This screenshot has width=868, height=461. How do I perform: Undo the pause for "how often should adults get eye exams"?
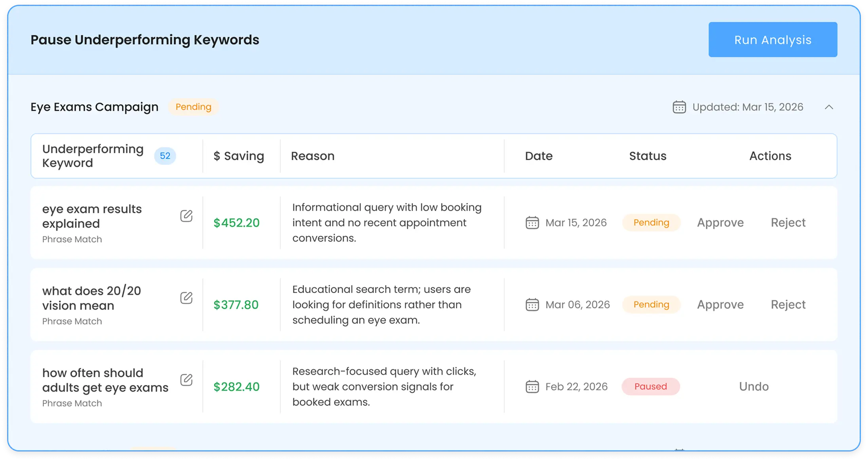click(753, 386)
